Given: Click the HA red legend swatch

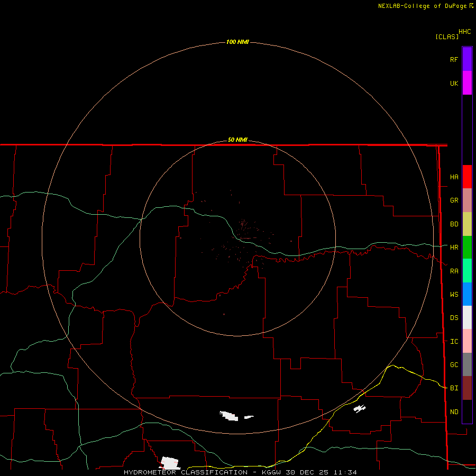Looking at the screenshot, I should (467, 177).
